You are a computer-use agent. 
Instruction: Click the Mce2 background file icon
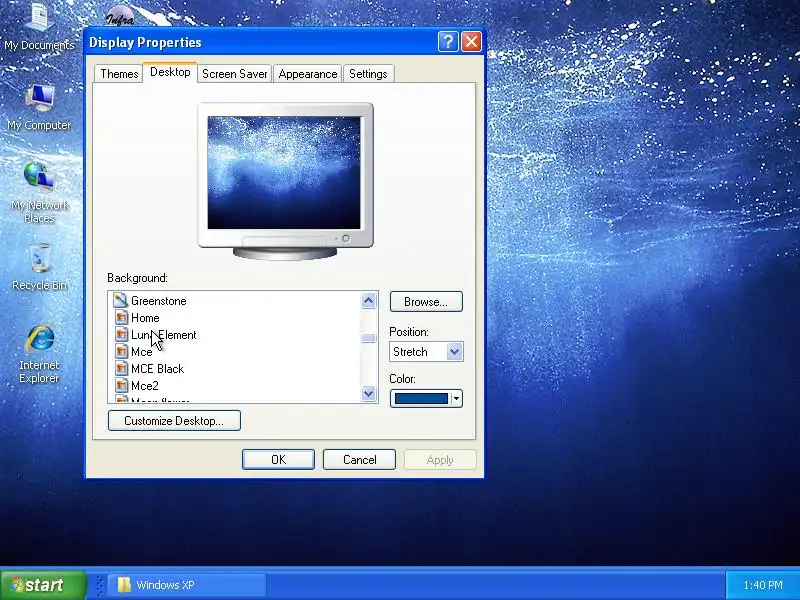[x=121, y=385]
